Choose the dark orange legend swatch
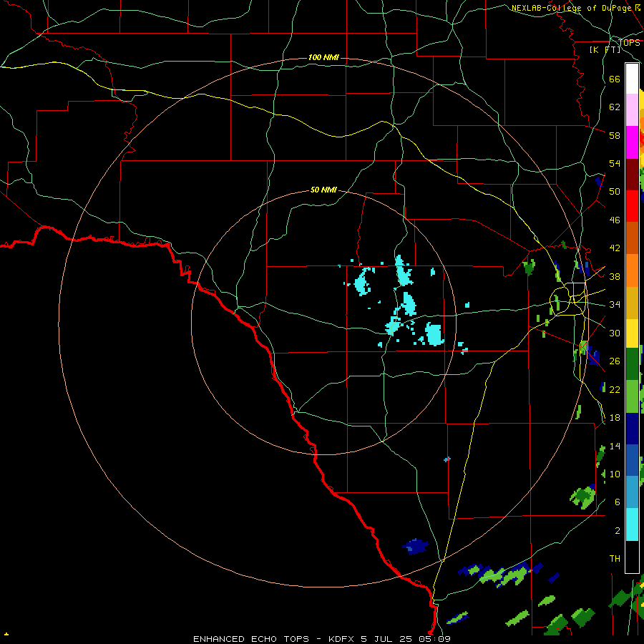Viewport: 644px width, 644px height. [632, 238]
